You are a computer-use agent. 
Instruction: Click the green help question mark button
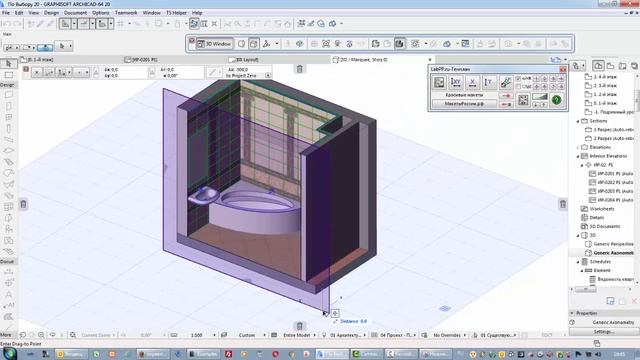click(x=556, y=100)
